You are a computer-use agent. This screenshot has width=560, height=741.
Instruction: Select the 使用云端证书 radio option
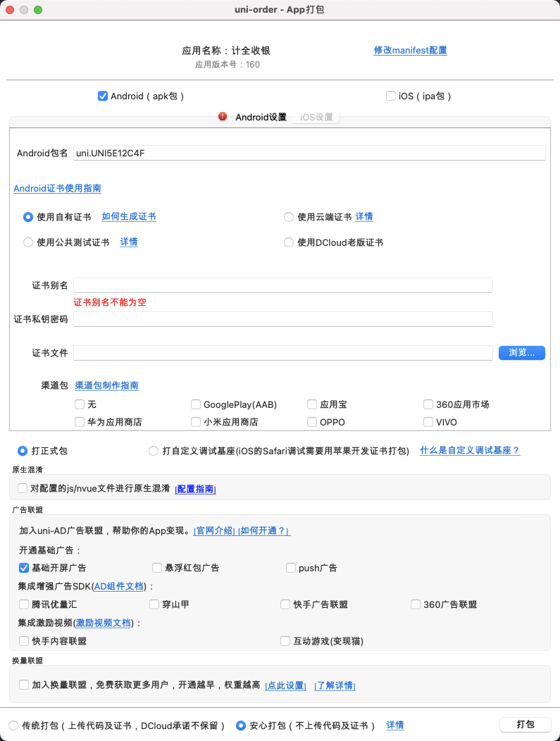289,217
